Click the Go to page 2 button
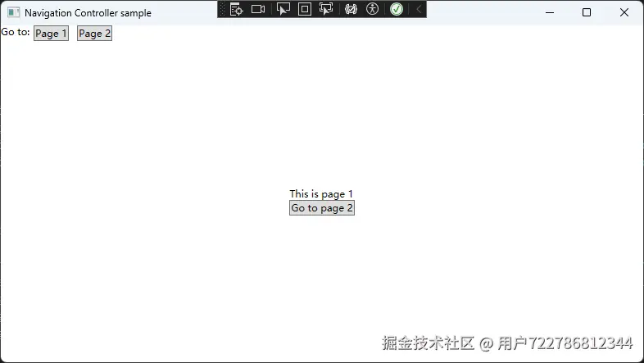The width and height of the screenshot is (644, 363). point(322,208)
